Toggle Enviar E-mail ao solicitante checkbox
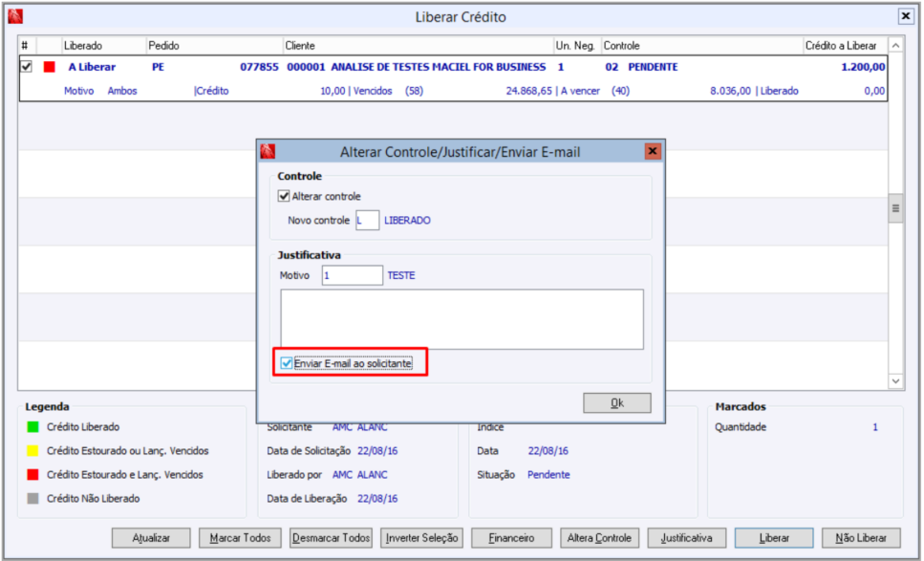Screen dimensions: 924x561 (x=287, y=363)
